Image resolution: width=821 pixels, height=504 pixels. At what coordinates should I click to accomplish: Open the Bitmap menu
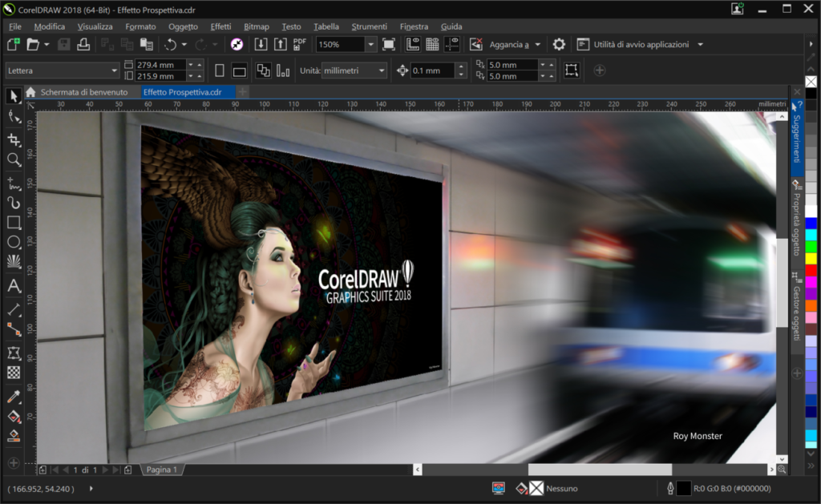tap(256, 26)
